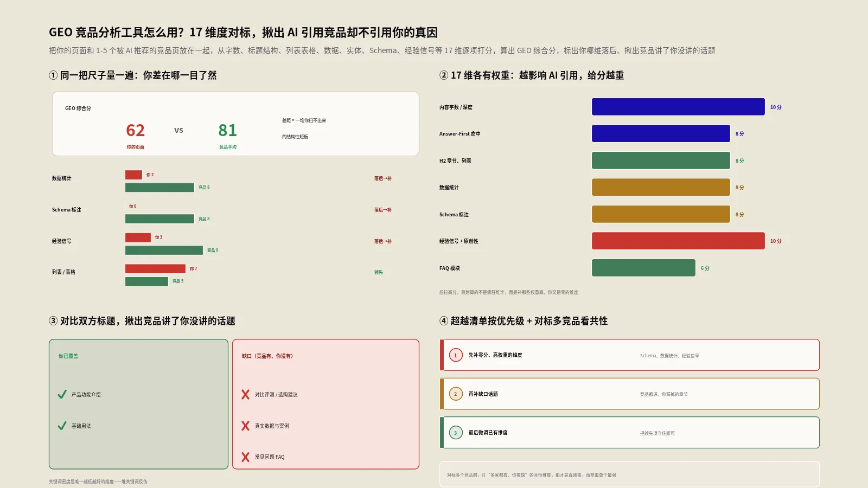Viewport: 868px width, 488px height.
Task: Click the 竞品平均 label under 81
Action: click(x=228, y=147)
